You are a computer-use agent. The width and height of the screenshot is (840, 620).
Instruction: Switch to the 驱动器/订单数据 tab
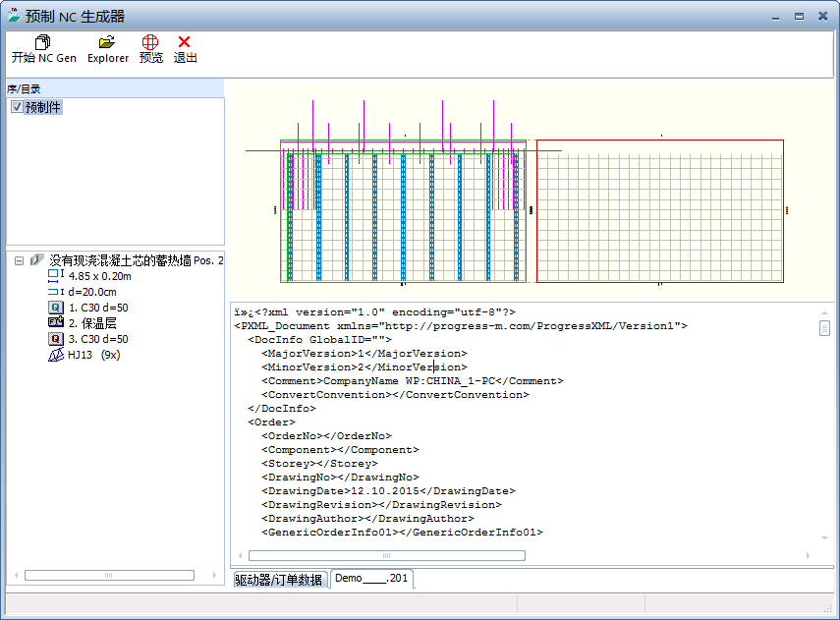click(x=279, y=580)
